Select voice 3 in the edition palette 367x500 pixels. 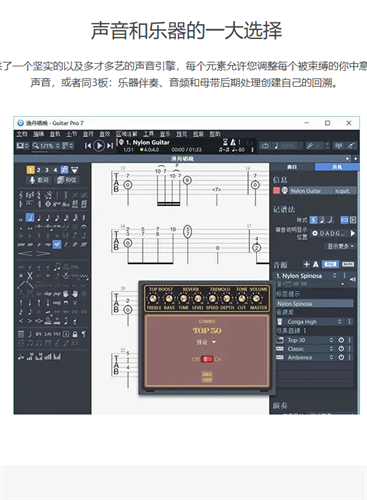pos(47,170)
